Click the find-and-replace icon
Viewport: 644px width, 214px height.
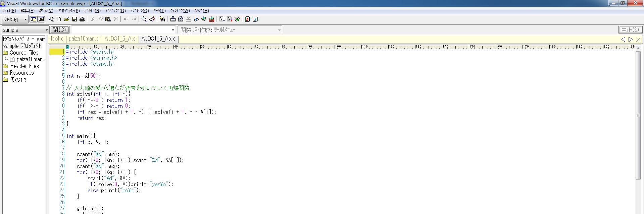pyautogui.click(x=152, y=19)
